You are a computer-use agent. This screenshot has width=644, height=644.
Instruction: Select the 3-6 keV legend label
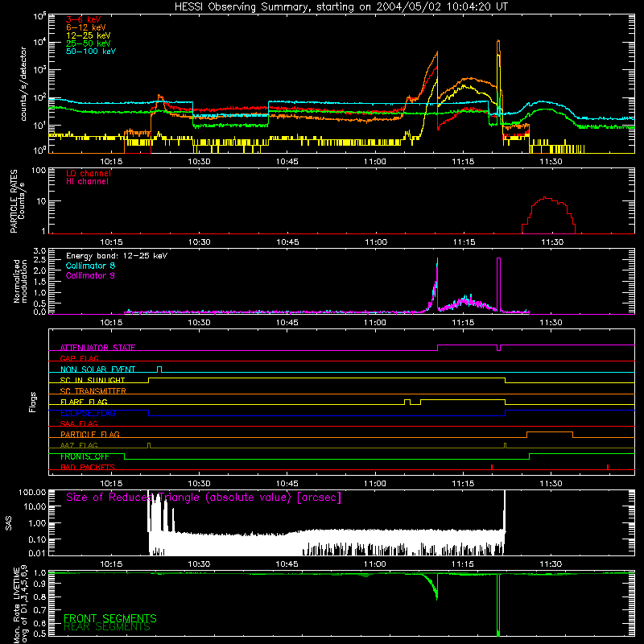pos(83,19)
